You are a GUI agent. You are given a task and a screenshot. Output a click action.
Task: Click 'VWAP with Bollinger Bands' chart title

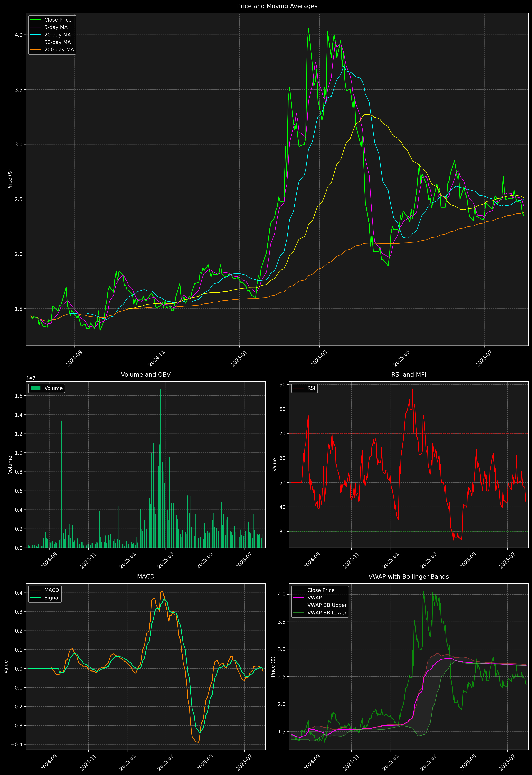[409, 577]
